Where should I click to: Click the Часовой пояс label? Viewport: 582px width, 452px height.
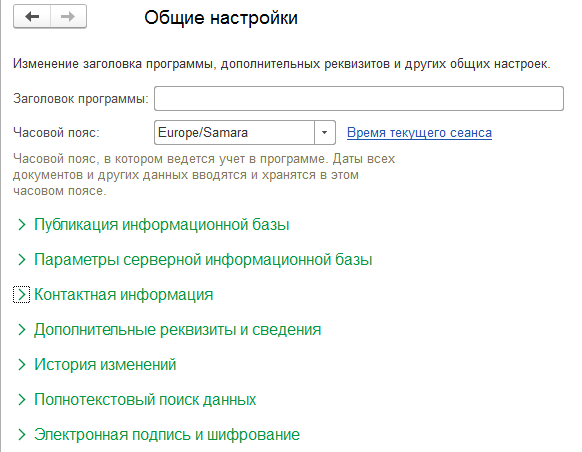[56, 132]
